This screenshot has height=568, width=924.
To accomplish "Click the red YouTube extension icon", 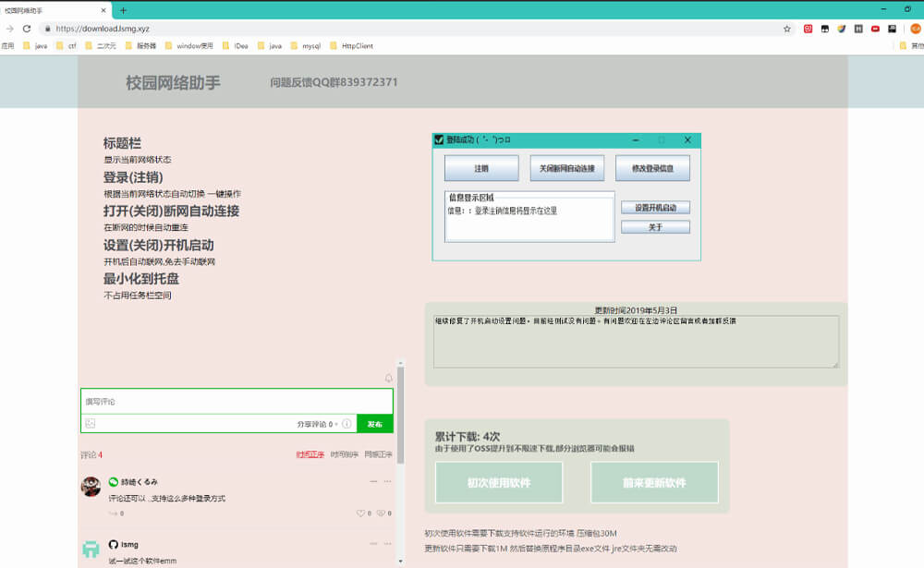I will [875, 29].
